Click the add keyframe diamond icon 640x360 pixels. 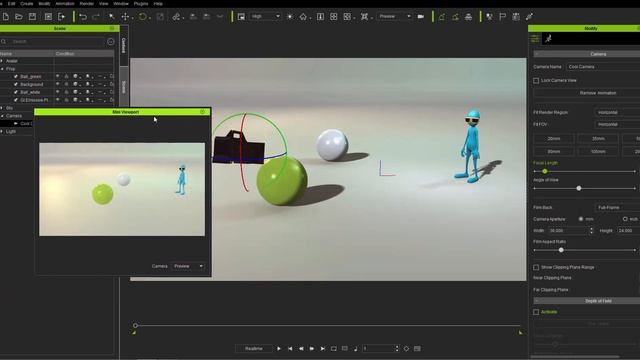click(406, 349)
